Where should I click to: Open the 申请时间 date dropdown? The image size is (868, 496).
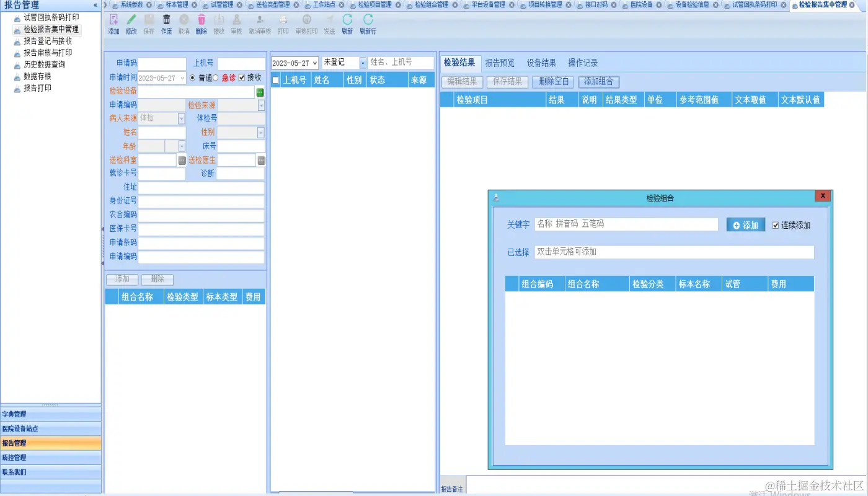click(x=182, y=78)
